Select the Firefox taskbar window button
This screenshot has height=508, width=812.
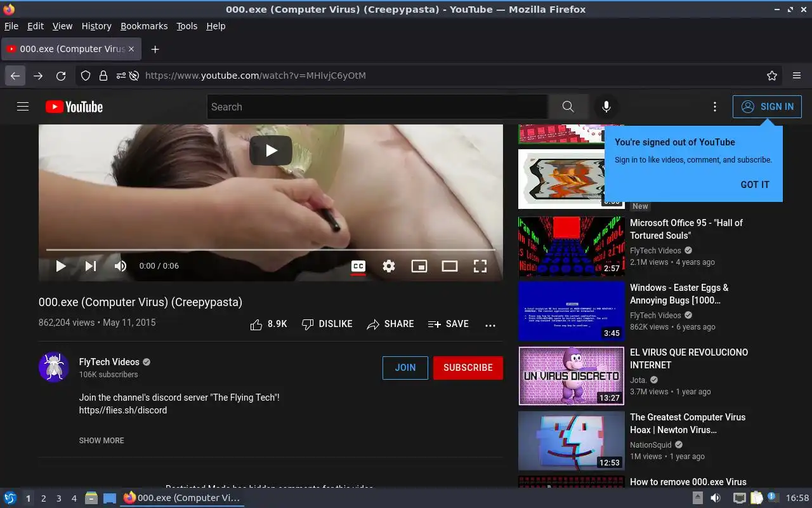tap(182, 498)
